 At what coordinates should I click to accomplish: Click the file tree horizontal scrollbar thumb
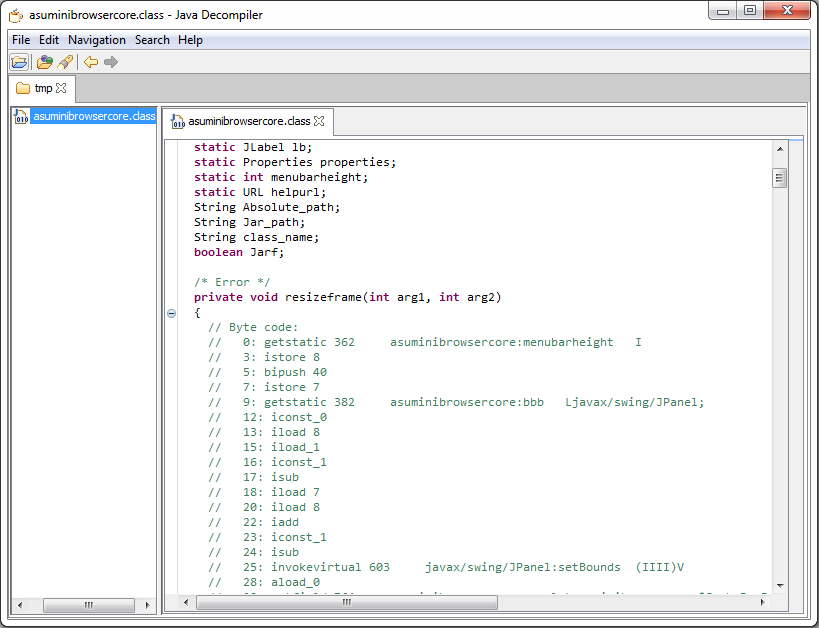[x=89, y=605]
